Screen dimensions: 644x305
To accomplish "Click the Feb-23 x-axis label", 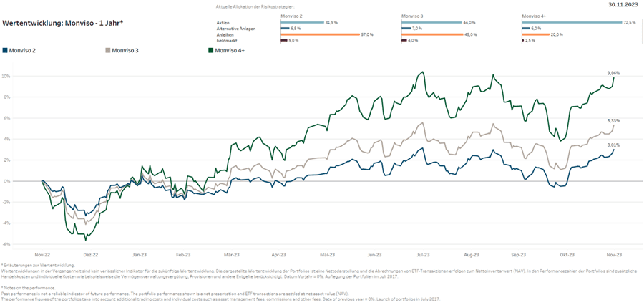I will tap(184, 255).
